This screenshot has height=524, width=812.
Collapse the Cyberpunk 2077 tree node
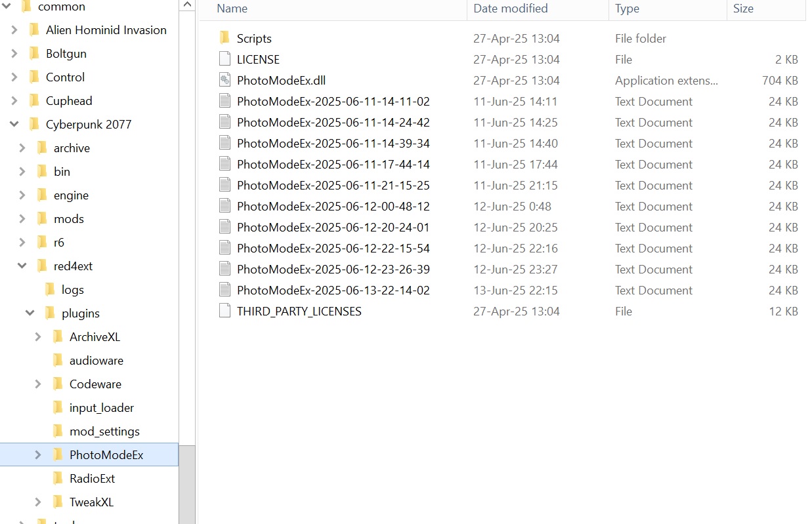(14, 124)
